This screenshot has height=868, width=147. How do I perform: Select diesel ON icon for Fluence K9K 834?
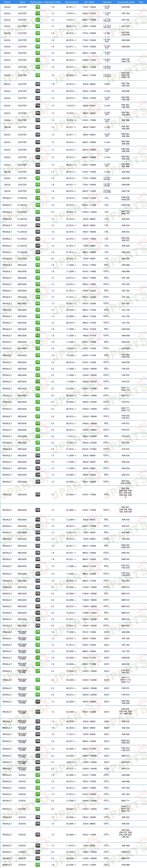[x=38, y=225]
